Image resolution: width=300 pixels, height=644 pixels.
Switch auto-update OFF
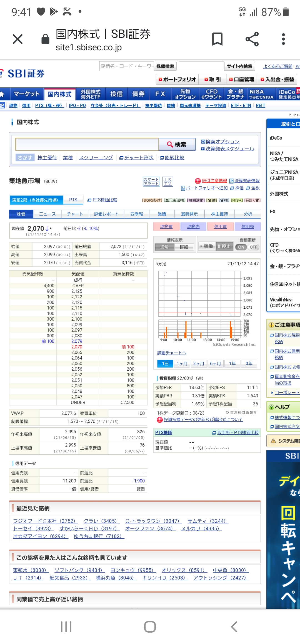pos(253,247)
